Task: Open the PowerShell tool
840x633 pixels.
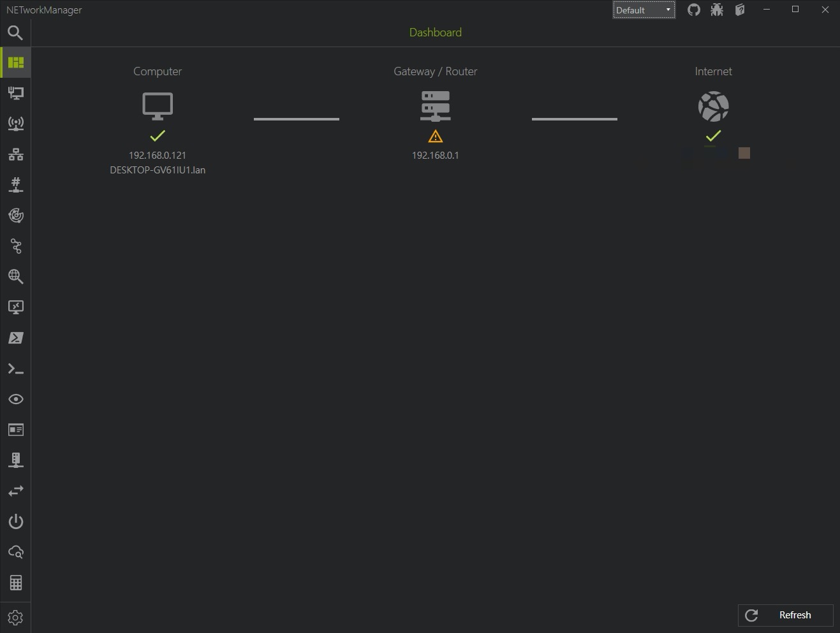Action: [15, 338]
